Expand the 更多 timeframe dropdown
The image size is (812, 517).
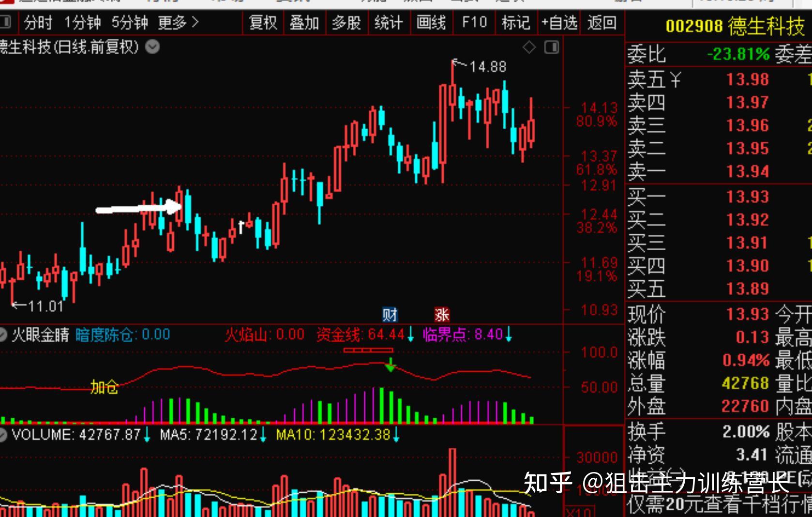coord(181,22)
